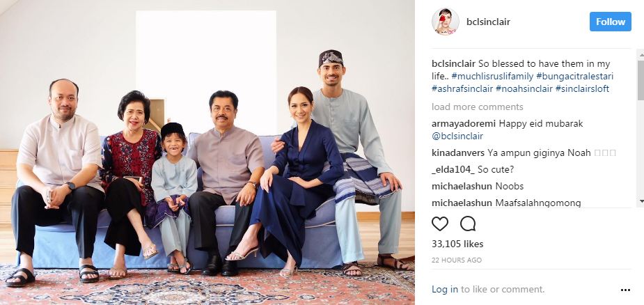644x305 pixels.
Task: Click the scrollbar down arrow in comments
Action: tap(641, 201)
